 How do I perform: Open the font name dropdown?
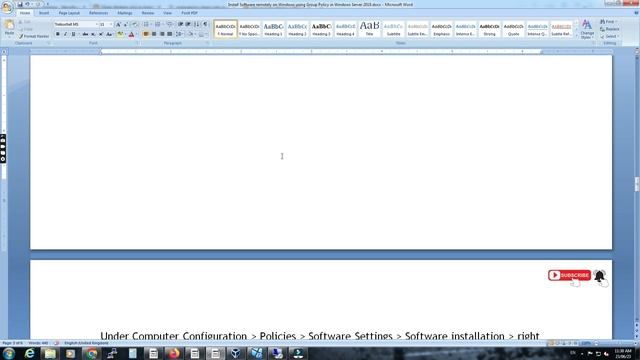[97, 24]
